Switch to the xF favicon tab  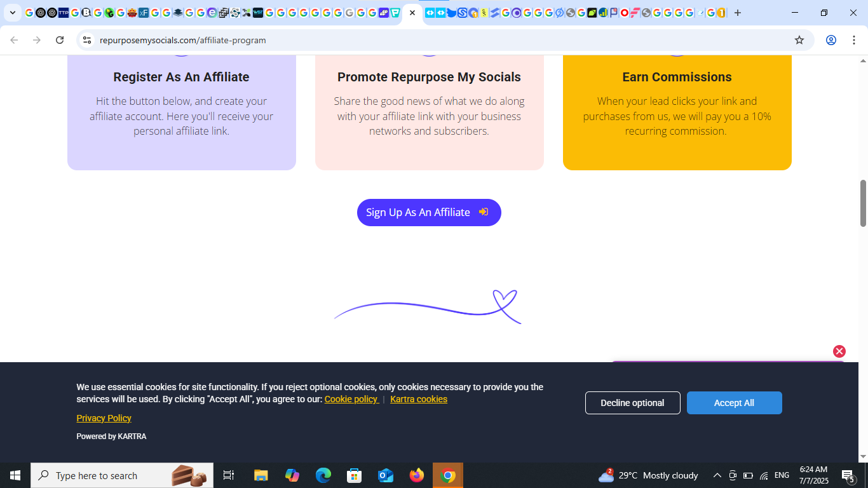144,13
